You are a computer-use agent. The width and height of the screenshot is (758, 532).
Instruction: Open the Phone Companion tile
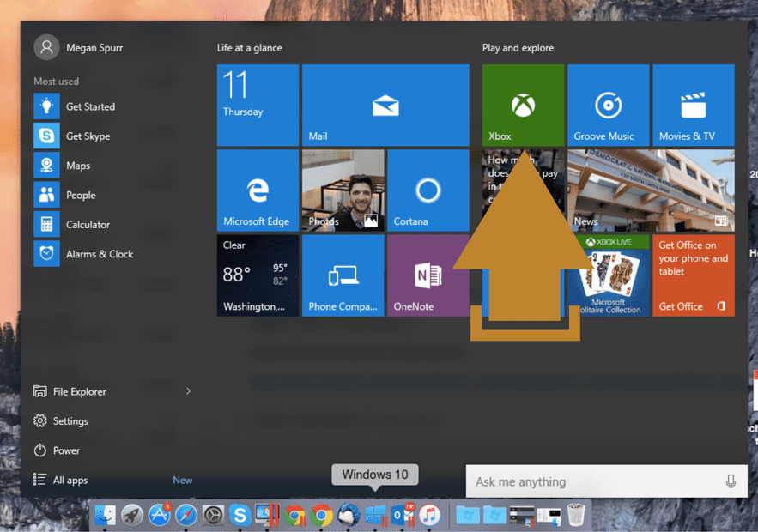343,275
